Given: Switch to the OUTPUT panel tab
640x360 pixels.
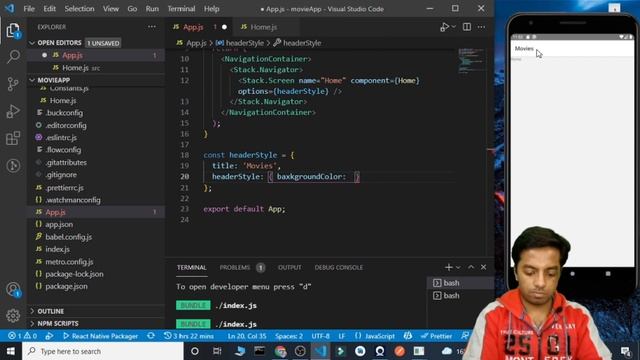Looking at the screenshot, I should [289, 267].
